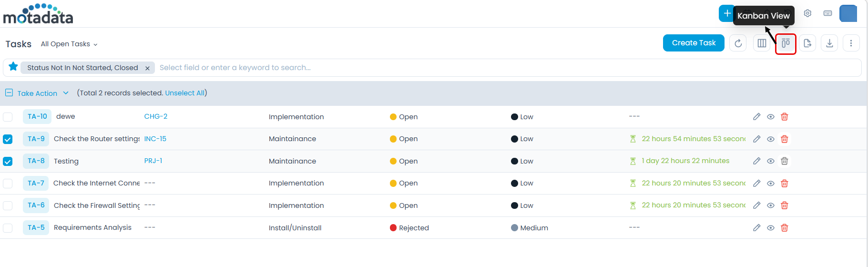Screen dimensions: 868x267
Task: Click the Low priority of TA-7
Action: 522,184
